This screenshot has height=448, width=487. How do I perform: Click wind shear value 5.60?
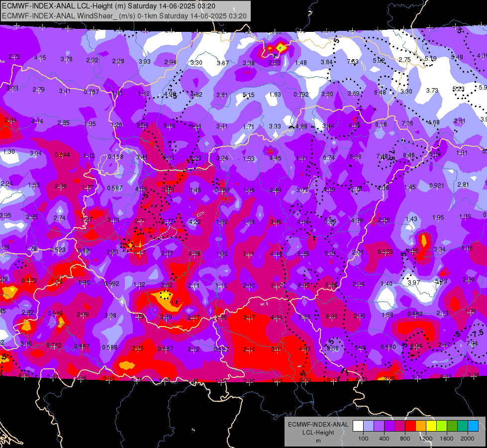click(x=169, y=158)
